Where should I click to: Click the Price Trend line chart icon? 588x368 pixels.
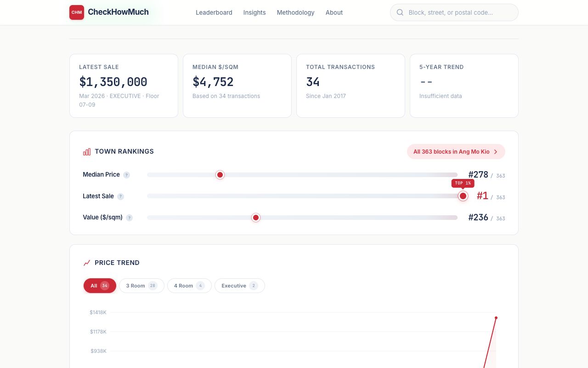pos(87,263)
